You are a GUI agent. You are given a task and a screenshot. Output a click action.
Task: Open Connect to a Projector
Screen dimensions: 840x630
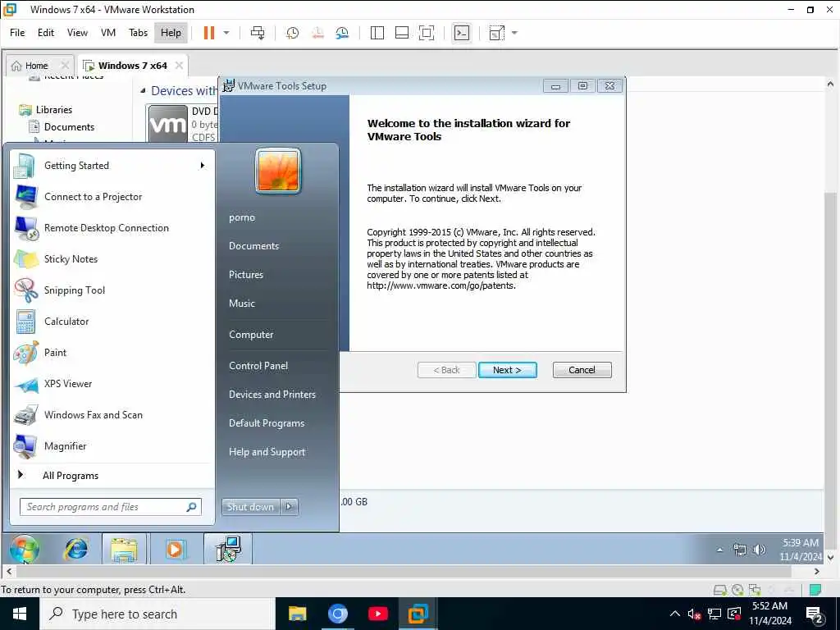click(x=94, y=197)
